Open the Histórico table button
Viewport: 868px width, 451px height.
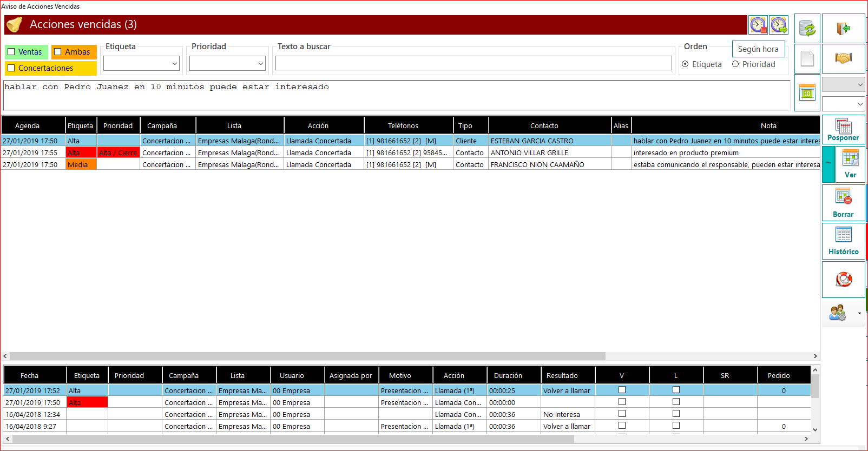tap(843, 241)
